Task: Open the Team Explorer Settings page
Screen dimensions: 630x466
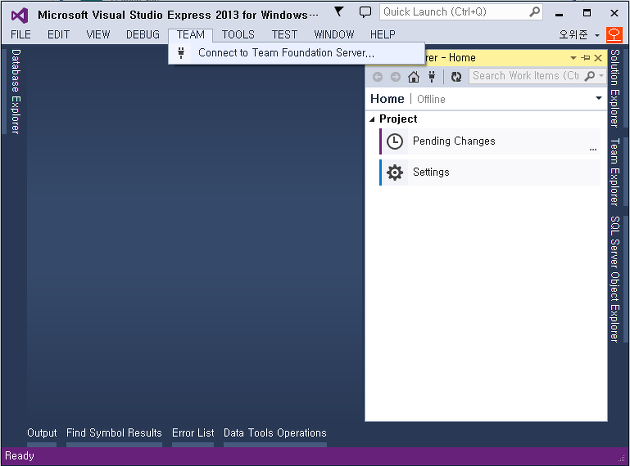Action: pyautogui.click(x=490, y=172)
